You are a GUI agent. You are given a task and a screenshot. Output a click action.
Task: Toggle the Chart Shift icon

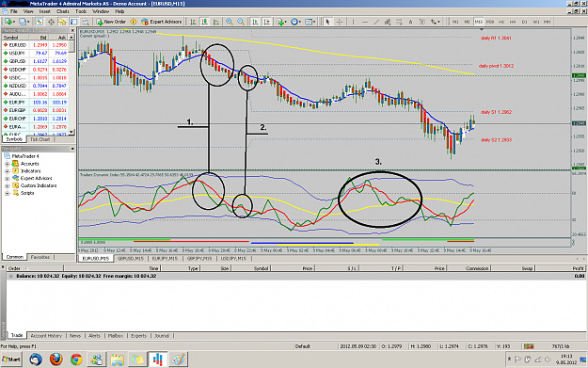click(266, 22)
